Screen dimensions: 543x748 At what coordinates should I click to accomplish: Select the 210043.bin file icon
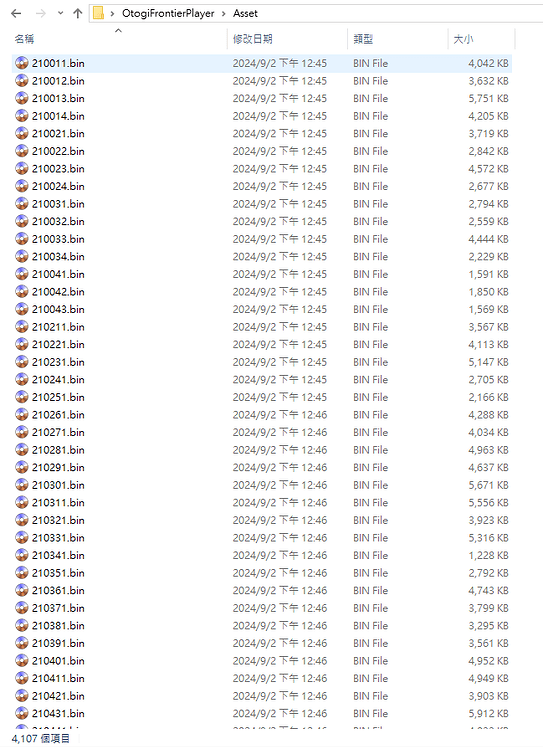(x=21, y=309)
